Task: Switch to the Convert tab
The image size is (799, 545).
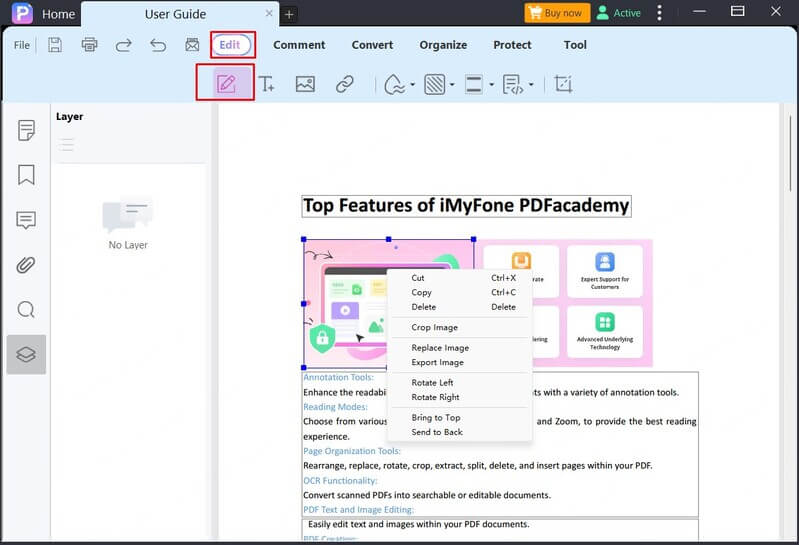Action: 372,45
